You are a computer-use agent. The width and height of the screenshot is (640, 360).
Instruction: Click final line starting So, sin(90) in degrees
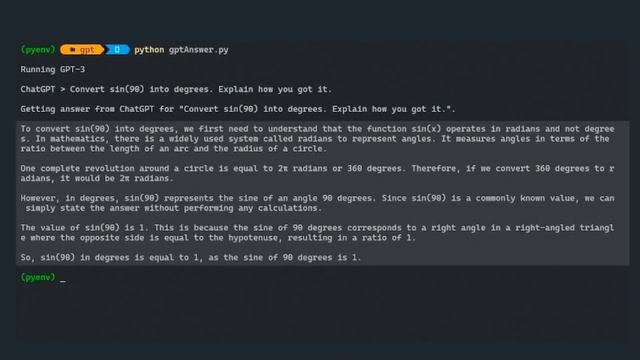(x=191, y=258)
